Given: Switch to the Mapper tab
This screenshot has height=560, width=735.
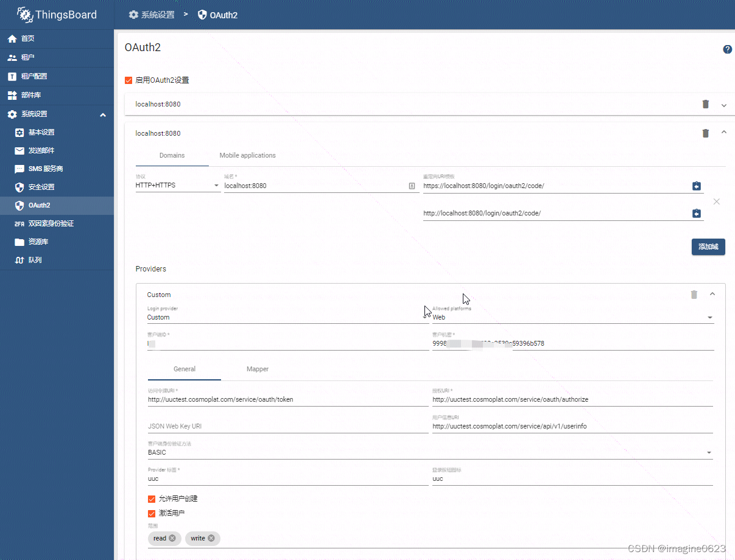Looking at the screenshot, I should [x=258, y=369].
